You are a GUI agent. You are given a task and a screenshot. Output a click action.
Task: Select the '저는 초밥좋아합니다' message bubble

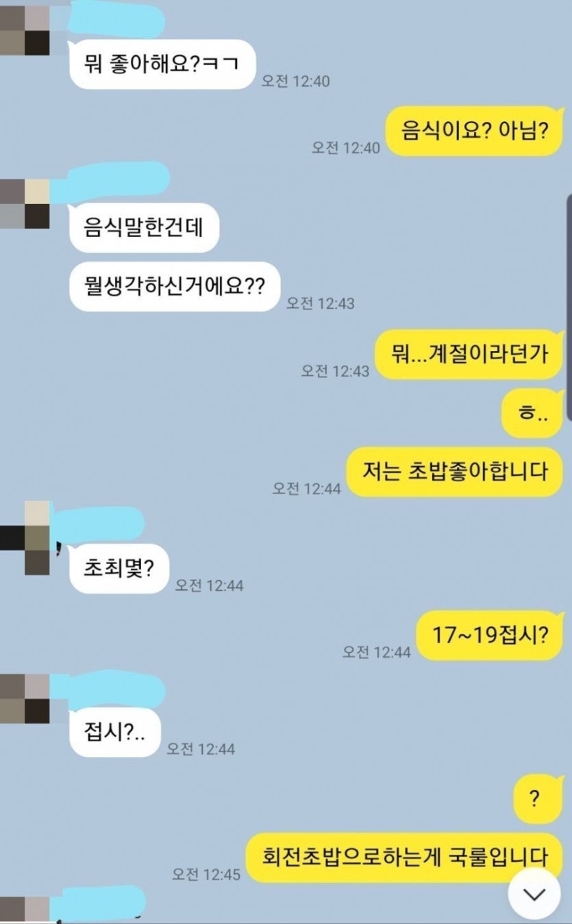point(455,472)
